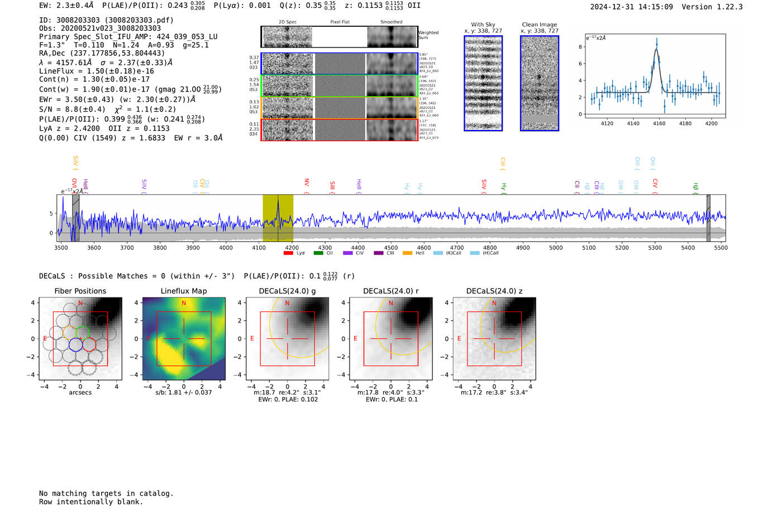
Task: Select the red-bordered 2D spectrum row
Action: click(x=339, y=130)
